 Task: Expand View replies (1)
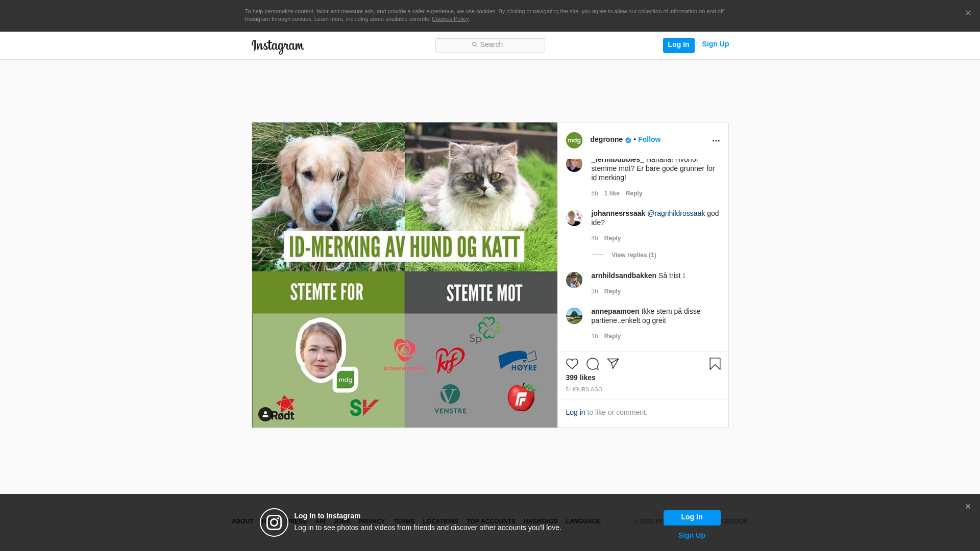pyautogui.click(x=633, y=256)
